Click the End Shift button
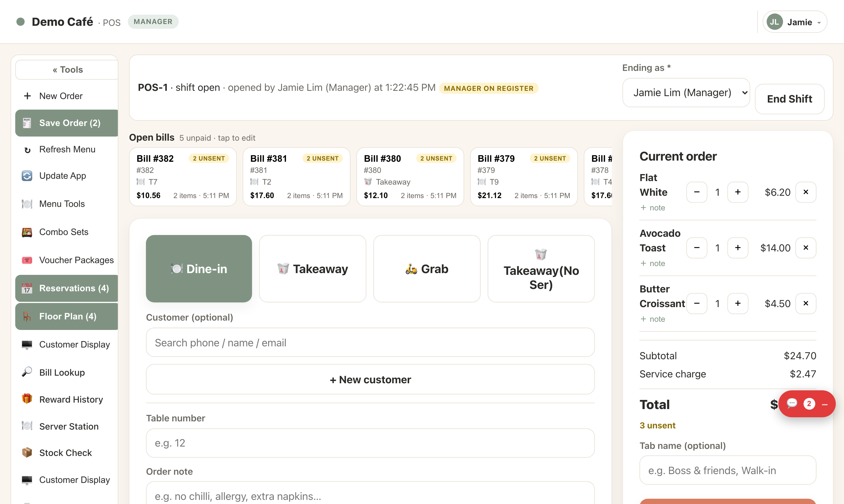This screenshot has height=504, width=844. (789, 99)
